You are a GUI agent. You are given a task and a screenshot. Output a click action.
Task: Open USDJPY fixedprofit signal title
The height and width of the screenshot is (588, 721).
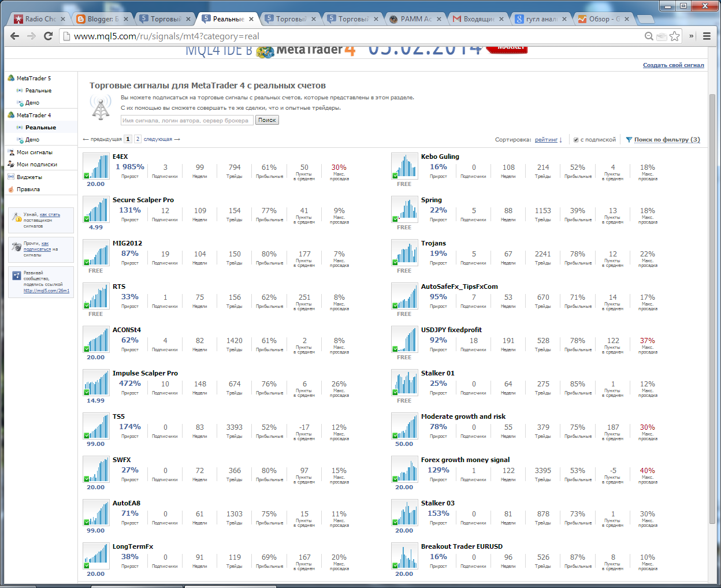[451, 330]
